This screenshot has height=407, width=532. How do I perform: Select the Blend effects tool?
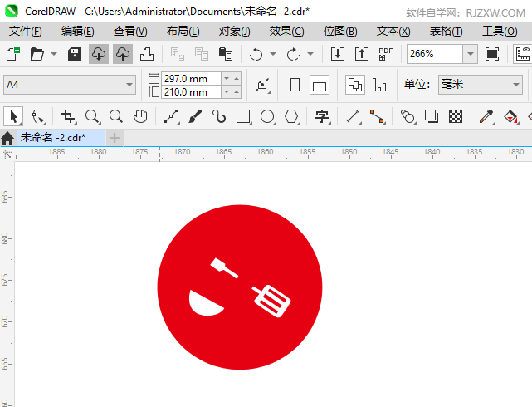coord(408,117)
